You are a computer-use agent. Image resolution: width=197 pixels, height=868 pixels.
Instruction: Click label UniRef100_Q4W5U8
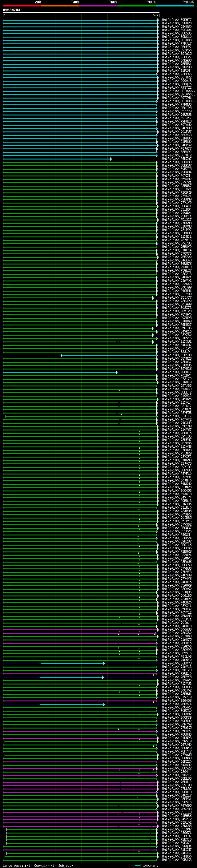tap(177, 115)
